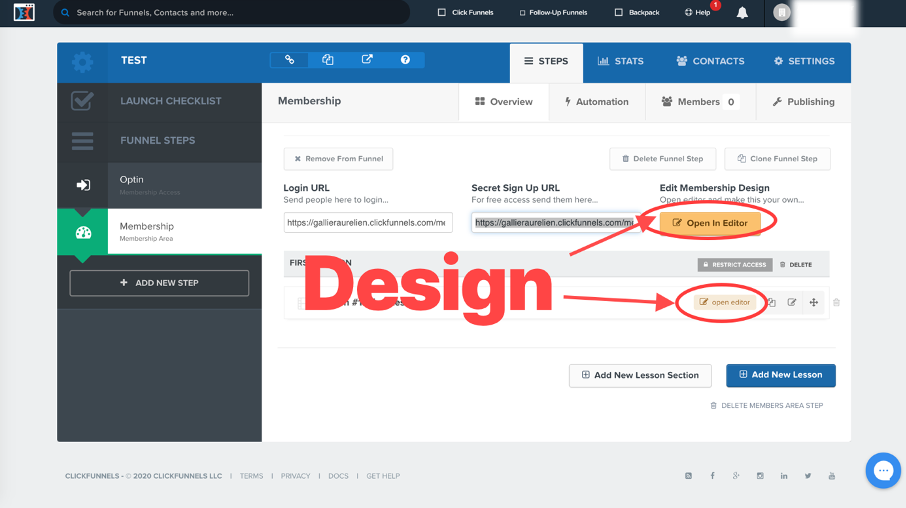Click the Facebook icon in footer
Screen dimensions: 906x508
point(712,476)
